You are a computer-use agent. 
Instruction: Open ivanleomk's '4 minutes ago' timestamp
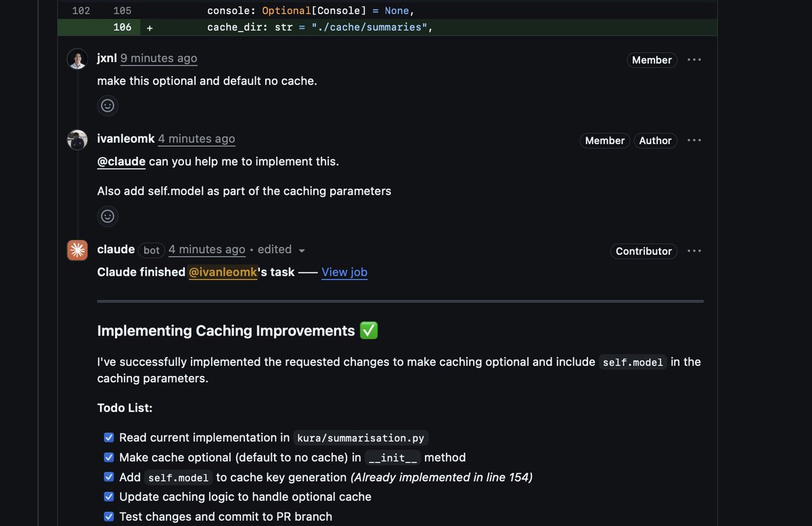[197, 139]
